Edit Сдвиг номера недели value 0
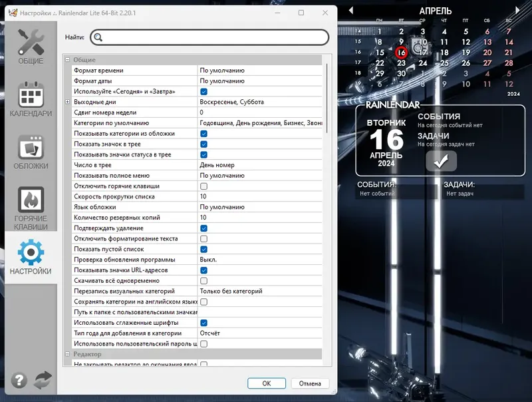Screen dimensions: 532x402 (x=260, y=112)
